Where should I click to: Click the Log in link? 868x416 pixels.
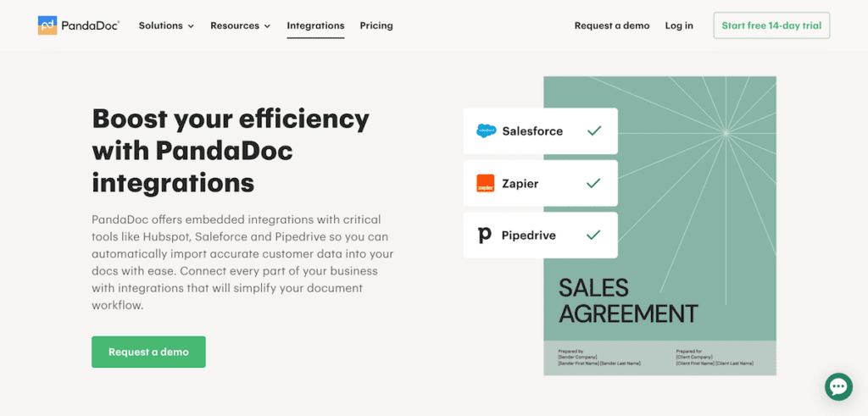(x=679, y=25)
